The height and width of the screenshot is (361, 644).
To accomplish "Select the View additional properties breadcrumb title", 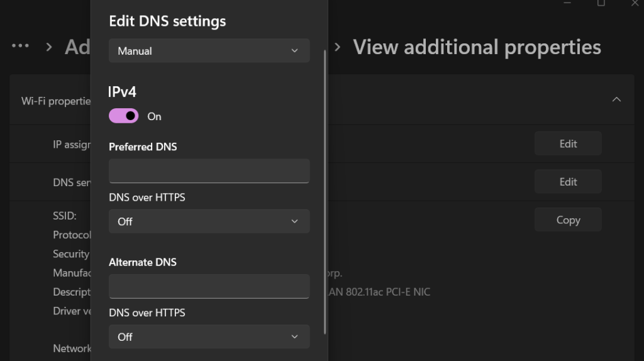I will (477, 47).
